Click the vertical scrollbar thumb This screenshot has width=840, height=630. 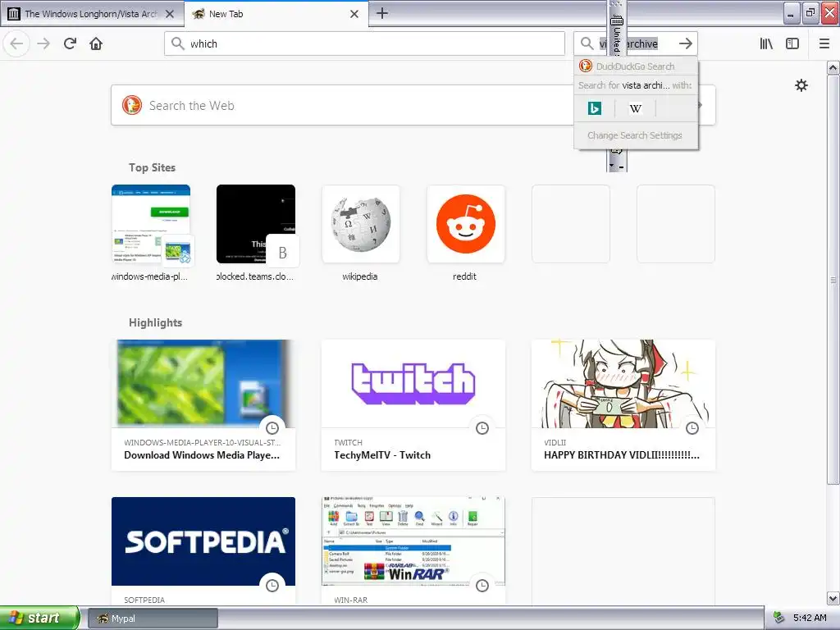pos(833,279)
